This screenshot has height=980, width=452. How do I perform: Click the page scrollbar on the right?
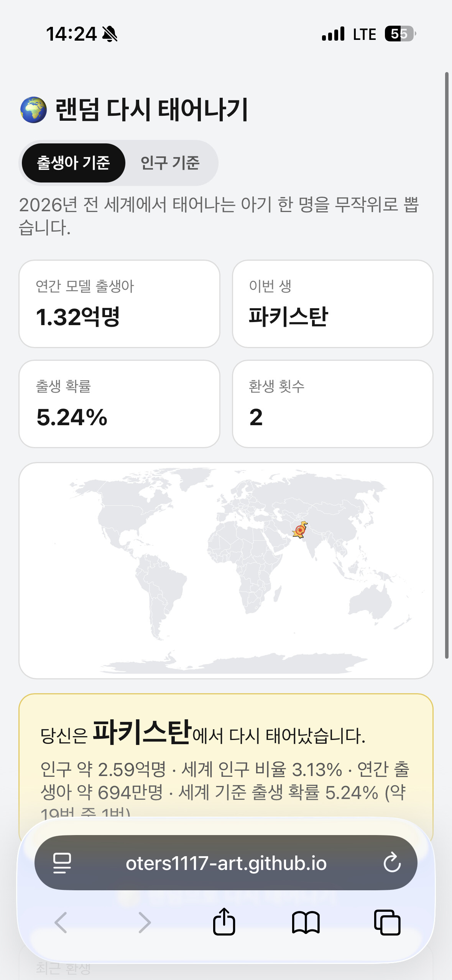point(447,365)
